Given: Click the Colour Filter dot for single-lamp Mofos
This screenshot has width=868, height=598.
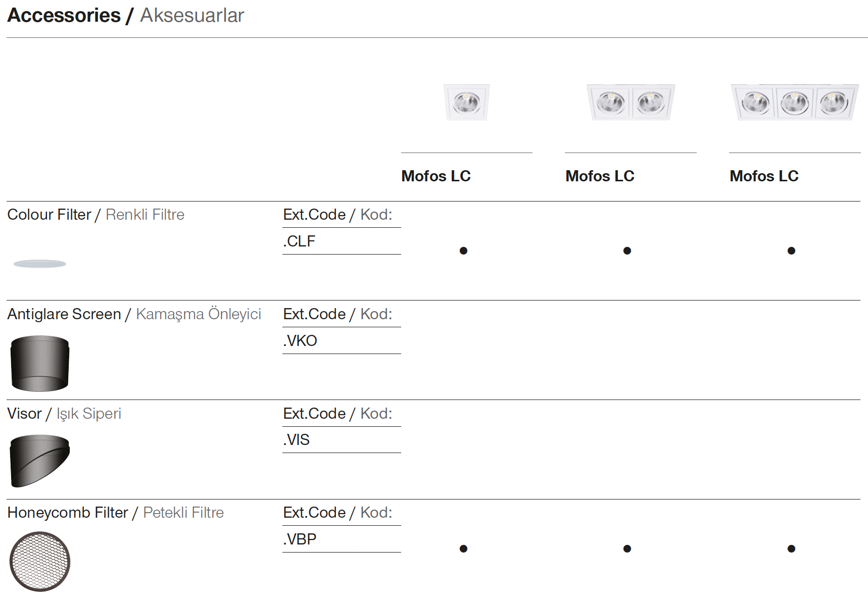Looking at the screenshot, I should 463,251.
